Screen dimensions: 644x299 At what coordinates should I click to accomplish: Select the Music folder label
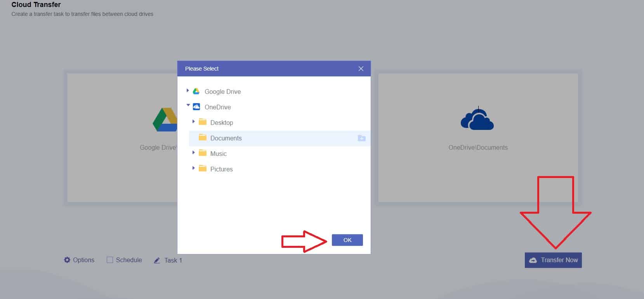(218, 154)
